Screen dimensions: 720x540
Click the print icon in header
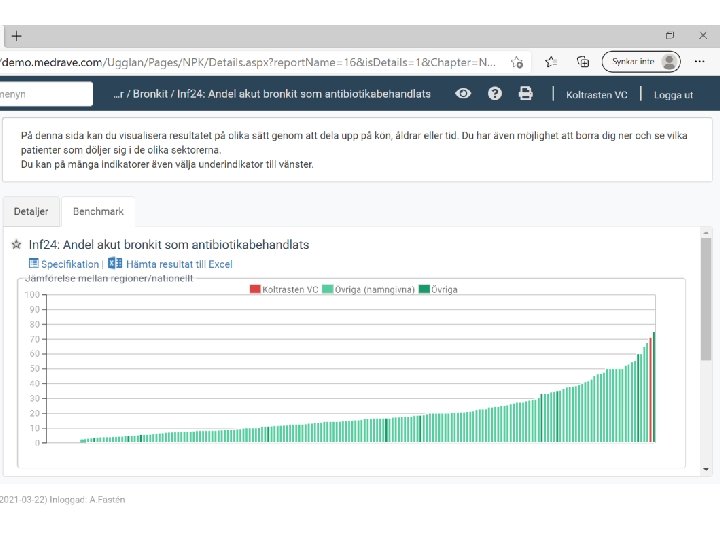(525, 93)
